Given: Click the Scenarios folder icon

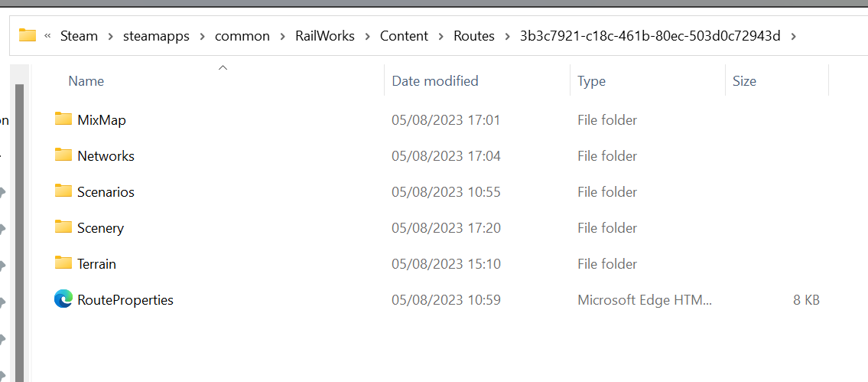Looking at the screenshot, I should click(x=63, y=191).
